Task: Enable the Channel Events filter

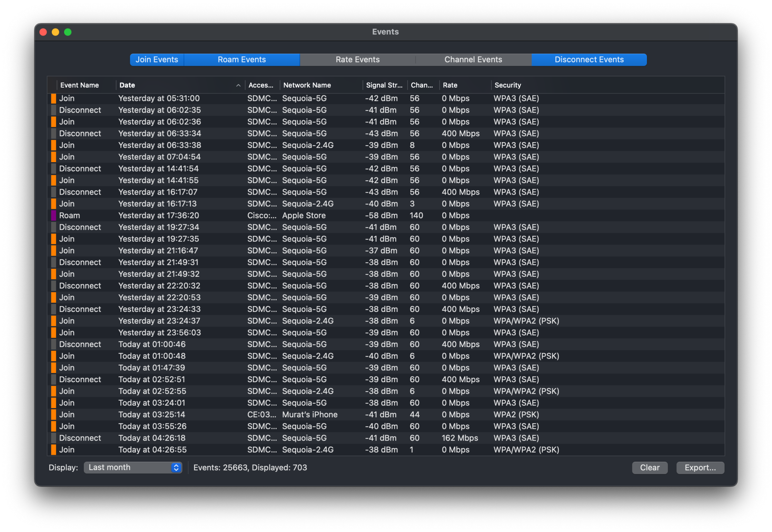Action: click(473, 59)
